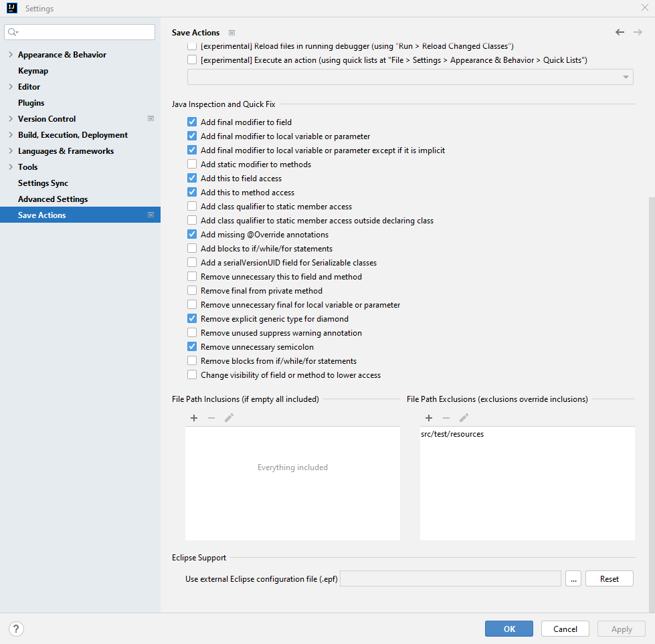
Task: Check Add a serialVersionUID field for Serializable classes
Action: point(192,262)
